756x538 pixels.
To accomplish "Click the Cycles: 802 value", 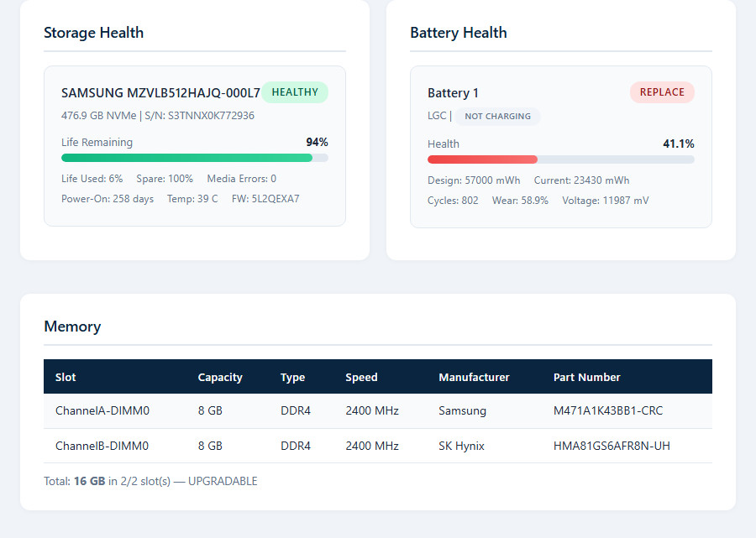I will [453, 201].
